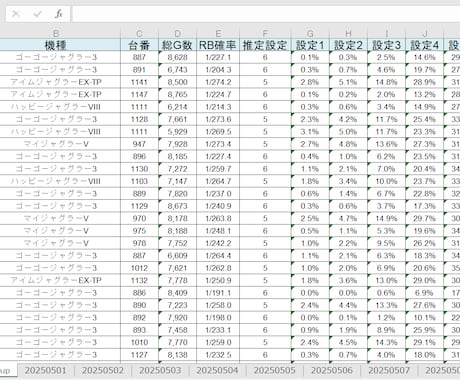460x380 pixels.
Task: Click the 総G数 header cell
Action: 178,45
